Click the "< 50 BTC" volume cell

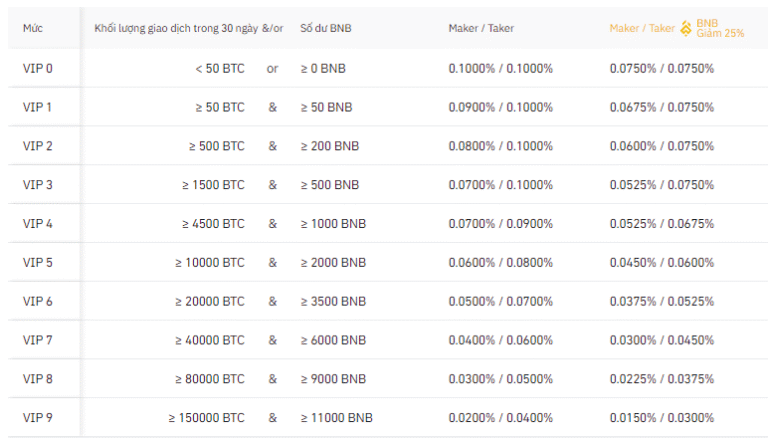coord(220,69)
